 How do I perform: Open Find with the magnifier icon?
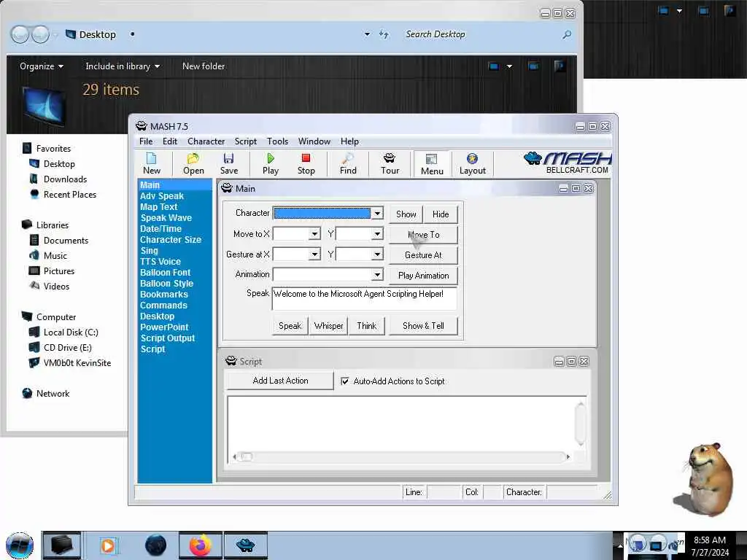point(348,164)
